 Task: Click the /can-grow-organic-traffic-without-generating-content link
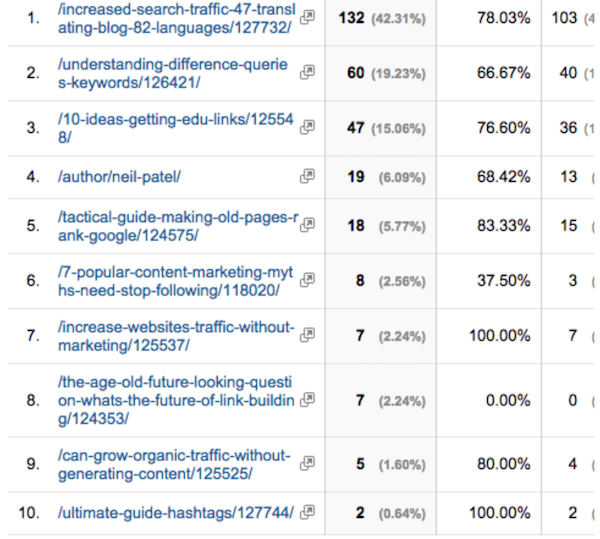click(x=174, y=464)
